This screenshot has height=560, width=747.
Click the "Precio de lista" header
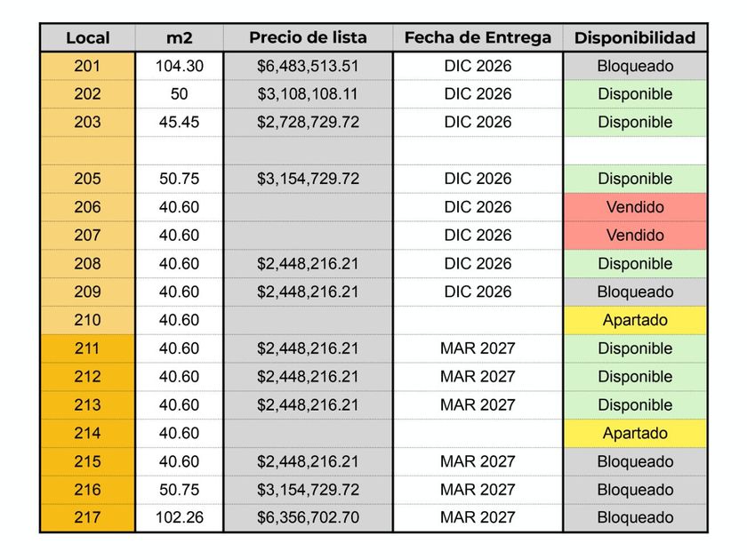pos(308,38)
